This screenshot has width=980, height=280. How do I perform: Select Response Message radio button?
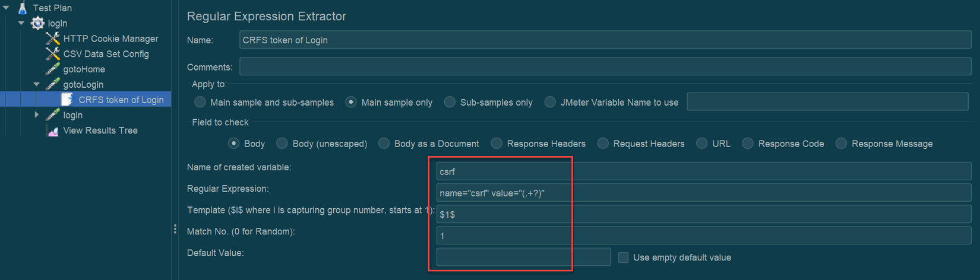tap(841, 144)
